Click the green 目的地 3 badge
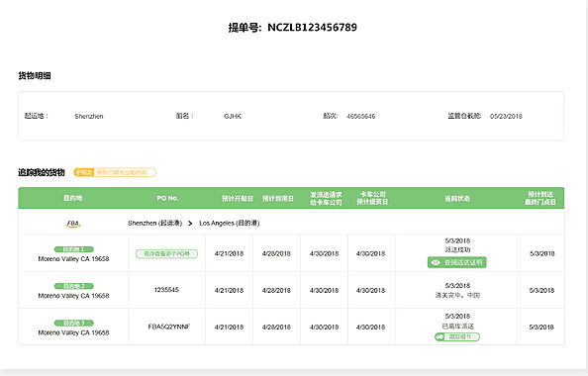This screenshot has height=376, width=588. click(x=74, y=323)
